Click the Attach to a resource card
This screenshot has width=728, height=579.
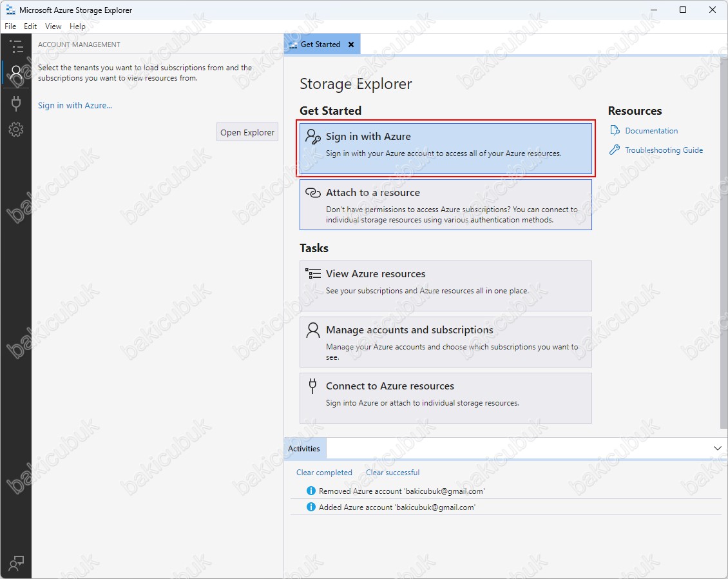pos(445,204)
